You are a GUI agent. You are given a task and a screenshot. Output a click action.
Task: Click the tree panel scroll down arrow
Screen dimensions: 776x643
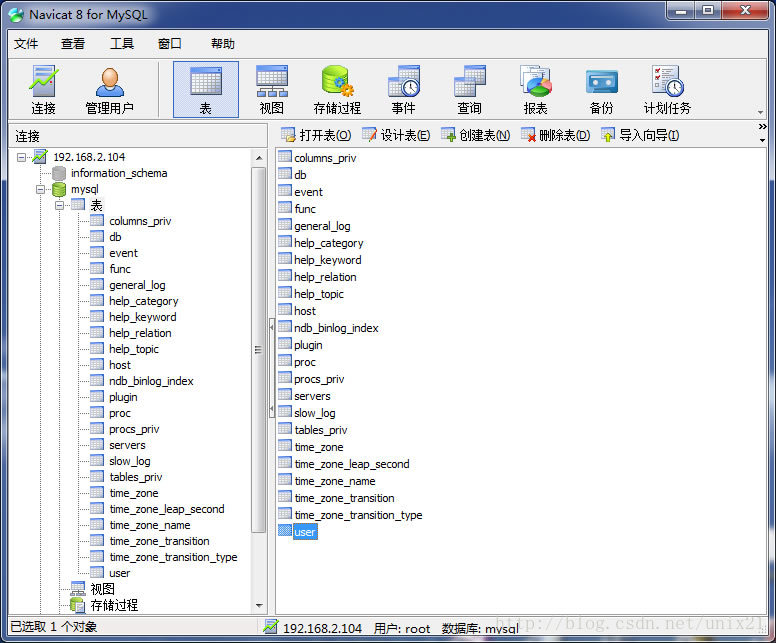[x=259, y=606]
